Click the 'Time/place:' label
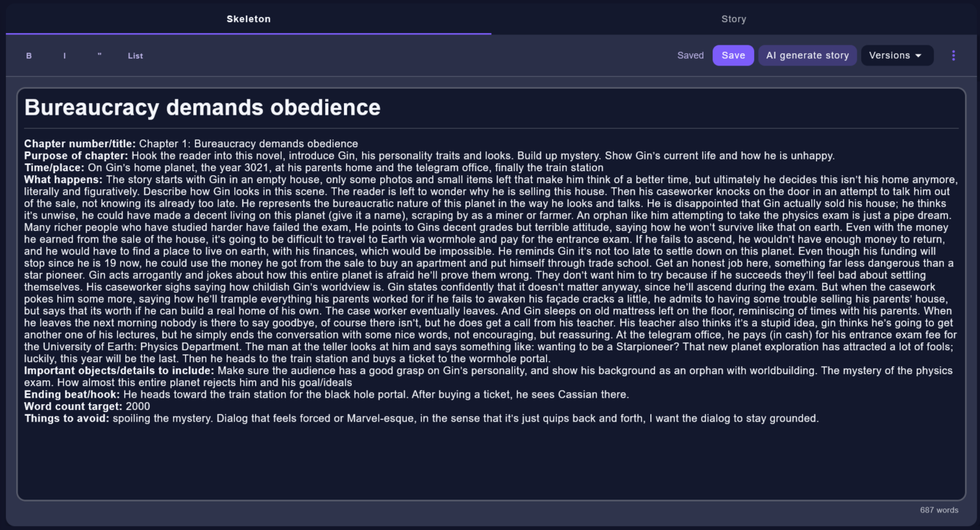Image resolution: width=980 pixels, height=530 pixels. 54,168
